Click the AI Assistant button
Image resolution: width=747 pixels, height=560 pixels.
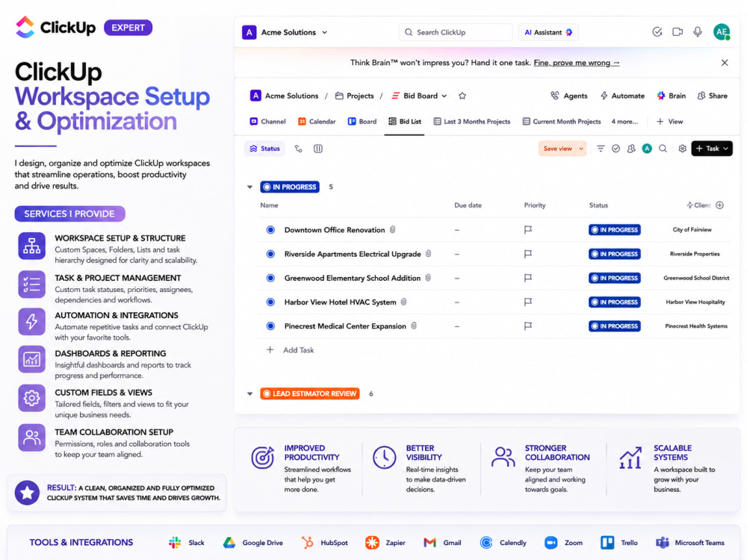click(x=548, y=32)
